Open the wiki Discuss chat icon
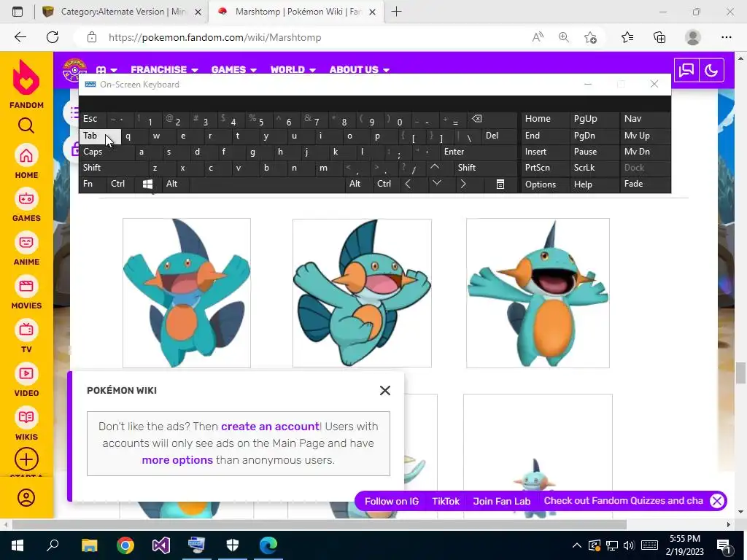Image resolution: width=747 pixels, height=560 pixels. (686, 71)
